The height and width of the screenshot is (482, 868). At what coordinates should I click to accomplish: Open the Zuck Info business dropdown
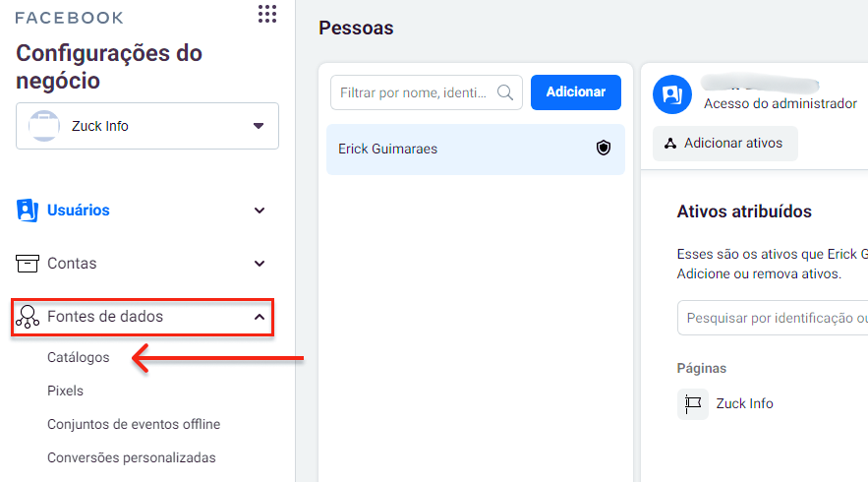tap(259, 126)
